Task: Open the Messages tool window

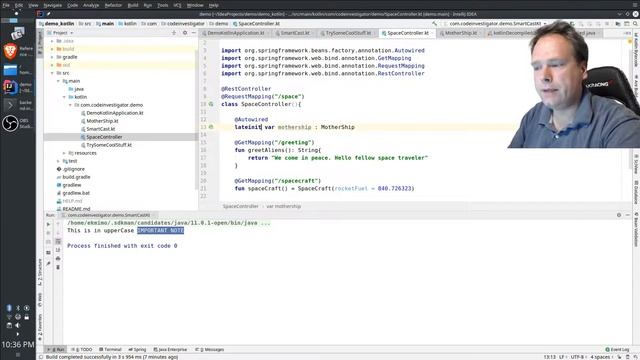Action: tap(210, 349)
